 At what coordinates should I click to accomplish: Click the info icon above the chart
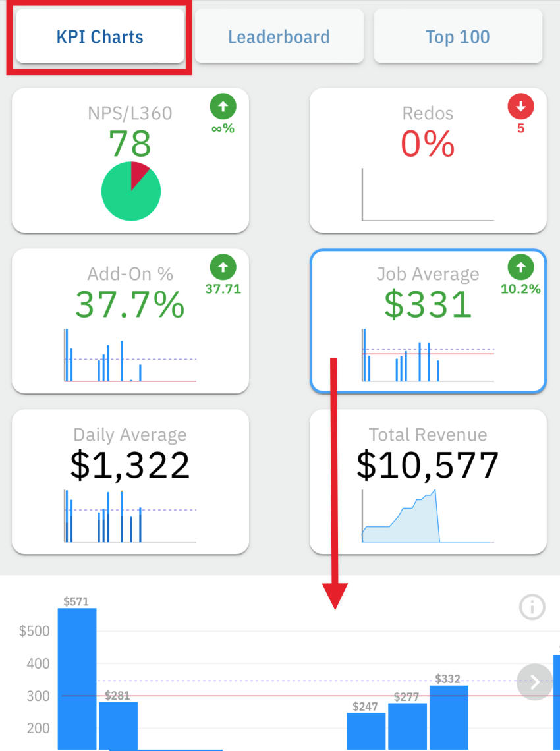(x=532, y=607)
